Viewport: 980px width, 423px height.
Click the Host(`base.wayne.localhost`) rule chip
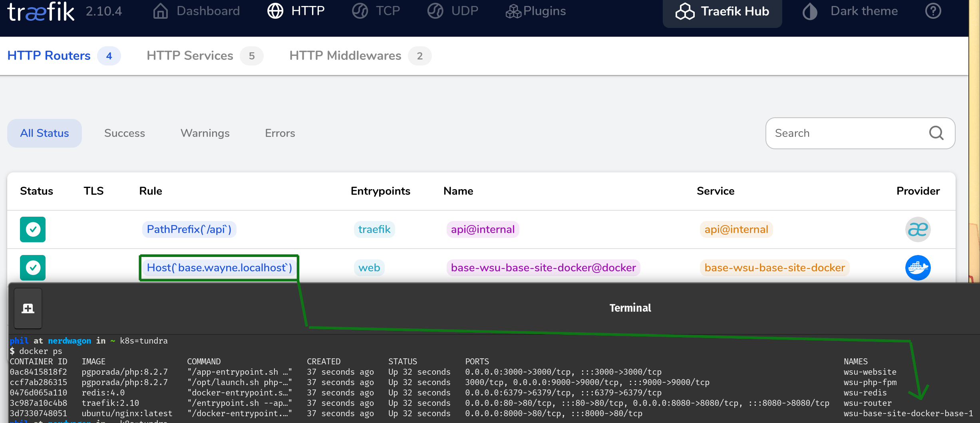[219, 268]
